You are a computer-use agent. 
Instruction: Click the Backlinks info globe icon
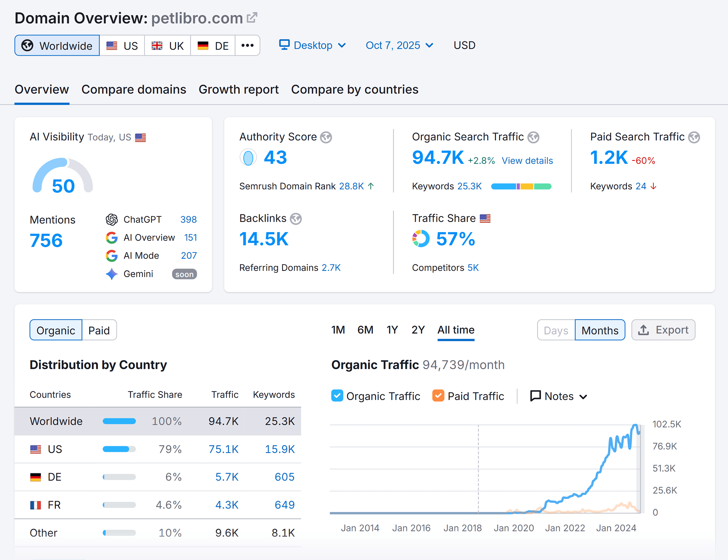click(296, 219)
